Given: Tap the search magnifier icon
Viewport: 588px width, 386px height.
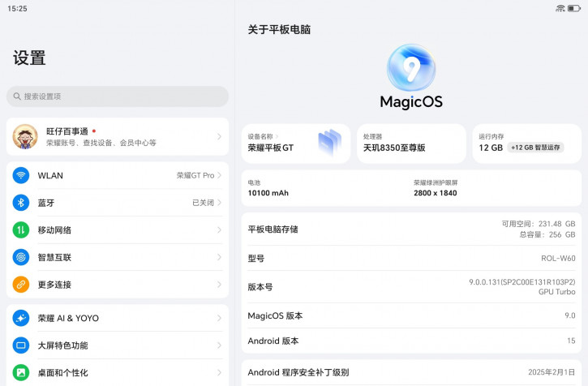Looking at the screenshot, I should click(17, 96).
